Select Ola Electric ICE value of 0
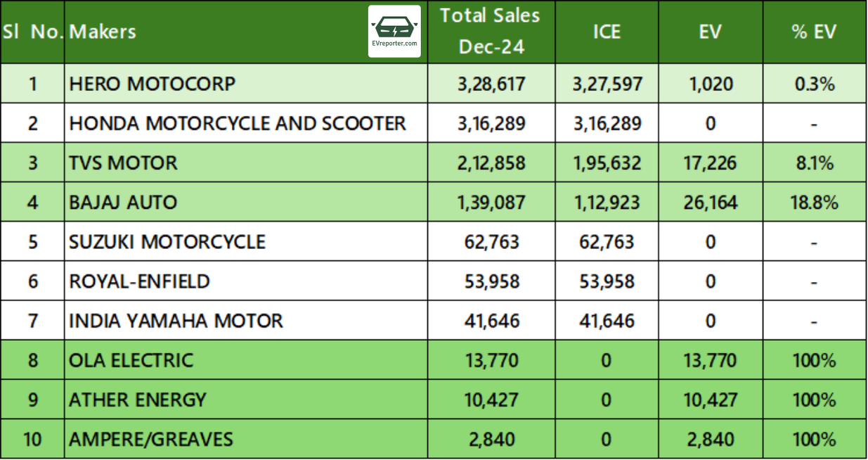The image size is (868, 460). 607,360
